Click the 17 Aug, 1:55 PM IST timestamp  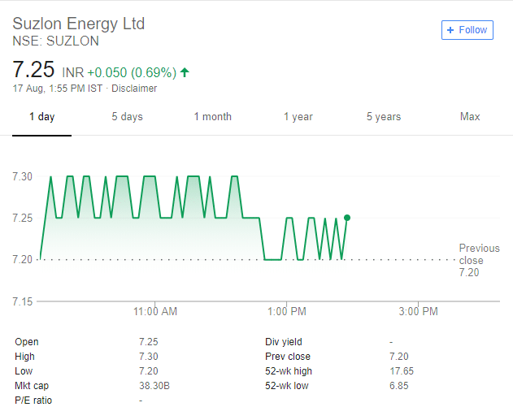pyautogui.click(x=58, y=89)
